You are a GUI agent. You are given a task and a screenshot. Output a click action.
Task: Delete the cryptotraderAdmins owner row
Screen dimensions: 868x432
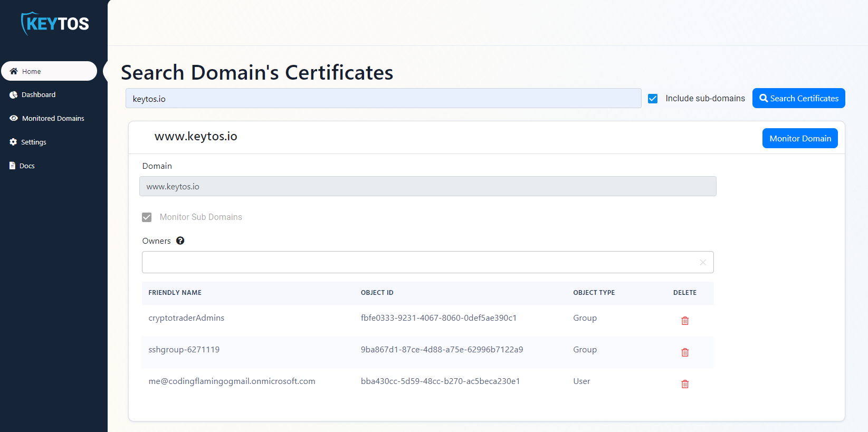685,321
